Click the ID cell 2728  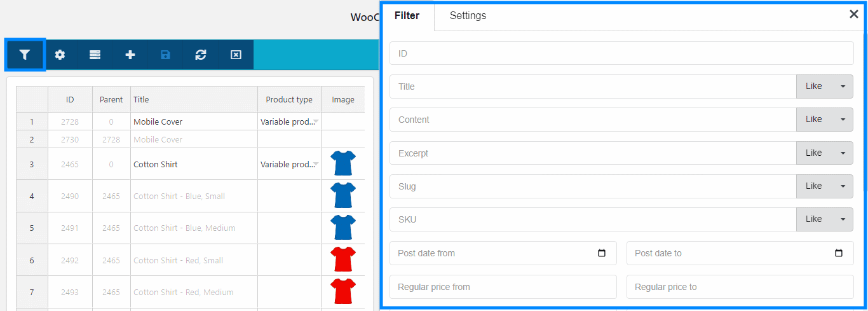70,121
